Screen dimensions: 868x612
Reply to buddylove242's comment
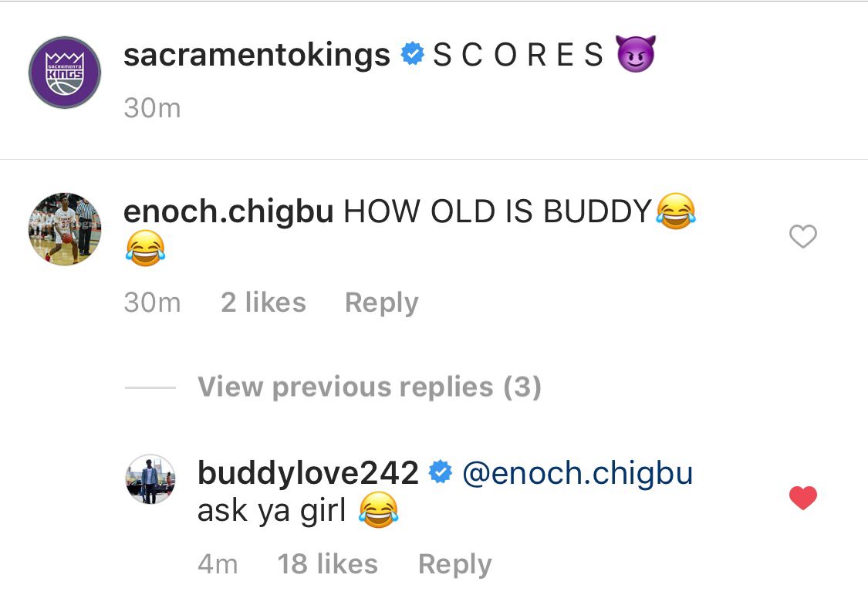pos(454,563)
